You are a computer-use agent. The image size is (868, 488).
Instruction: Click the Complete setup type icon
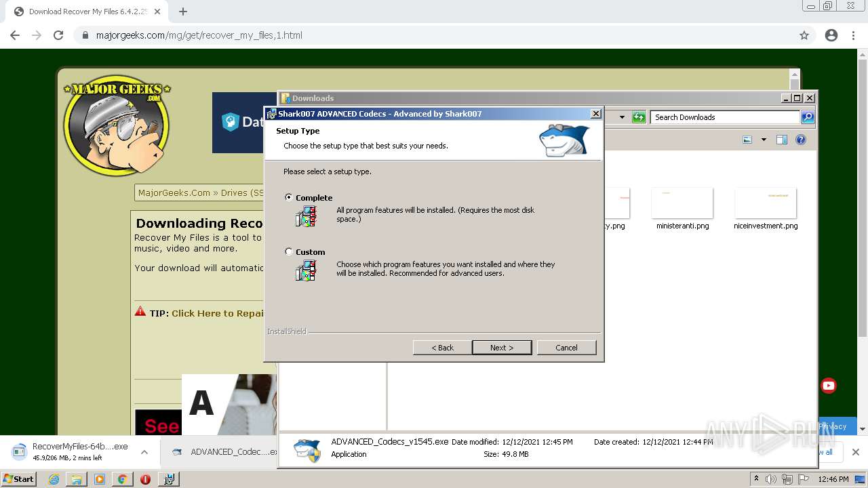(306, 216)
